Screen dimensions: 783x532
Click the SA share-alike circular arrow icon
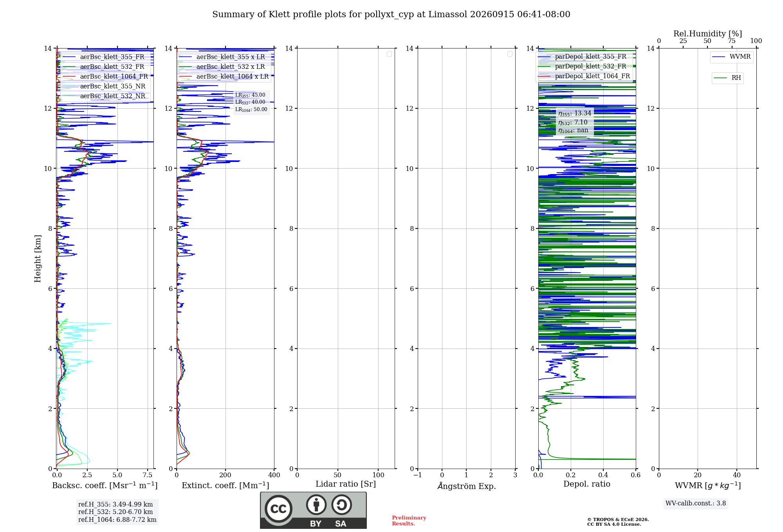(341, 505)
